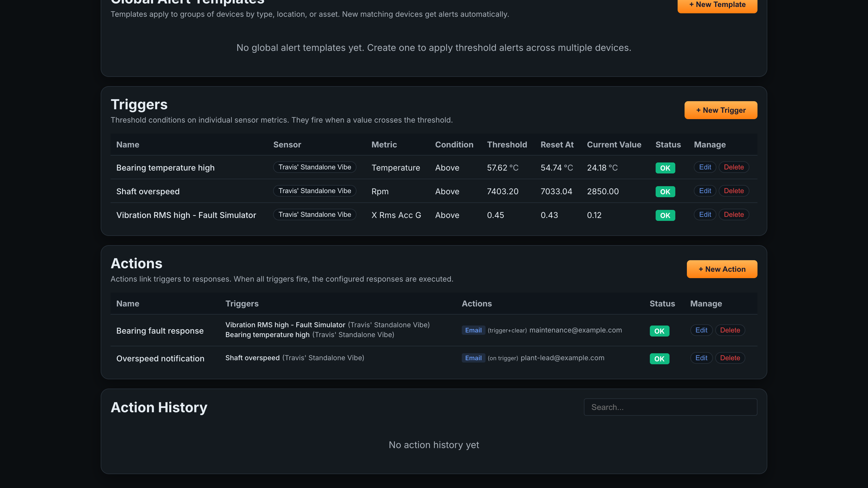
Task: Click Email badge for maintenance@example.com
Action: tap(473, 330)
